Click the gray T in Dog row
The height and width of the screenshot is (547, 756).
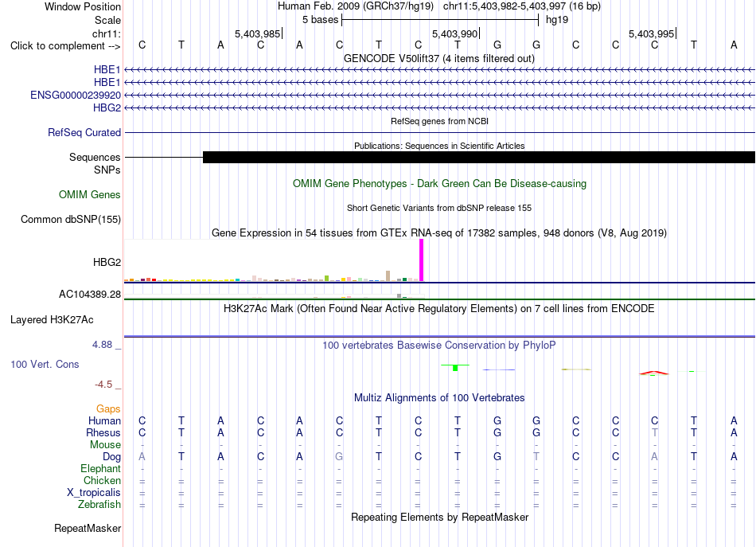(x=536, y=456)
